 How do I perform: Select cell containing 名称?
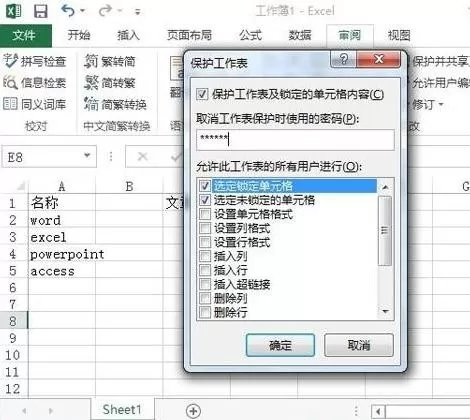(62, 202)
